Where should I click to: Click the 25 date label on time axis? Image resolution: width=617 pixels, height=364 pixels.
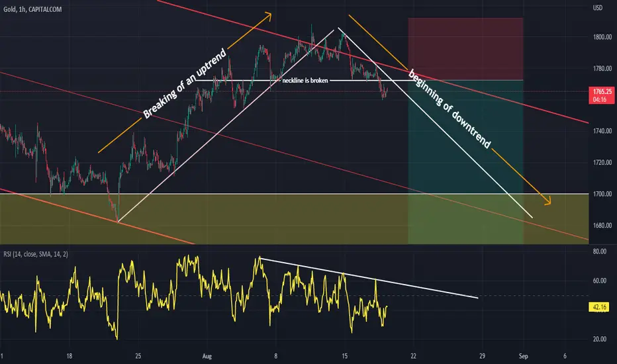point(138,356)
